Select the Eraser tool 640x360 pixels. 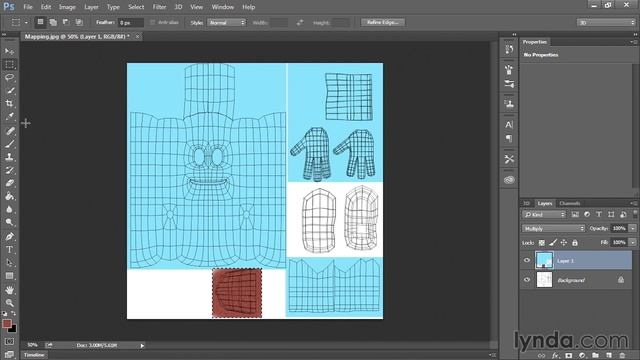point(9,183)
